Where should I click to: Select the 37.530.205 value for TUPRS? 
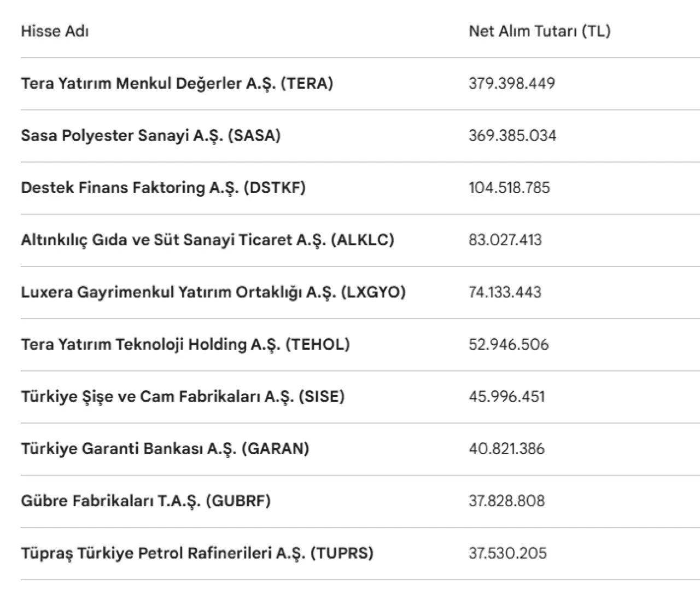507,553
